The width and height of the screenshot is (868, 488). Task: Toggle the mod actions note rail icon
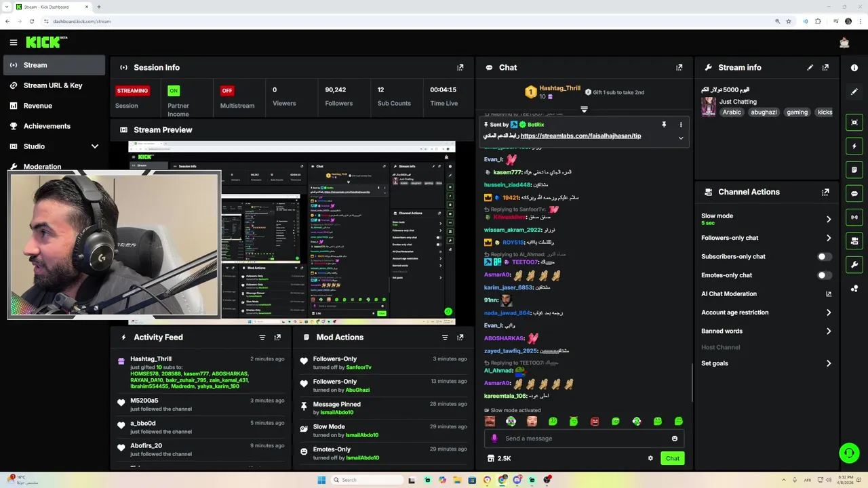click(x=854, y=169)
